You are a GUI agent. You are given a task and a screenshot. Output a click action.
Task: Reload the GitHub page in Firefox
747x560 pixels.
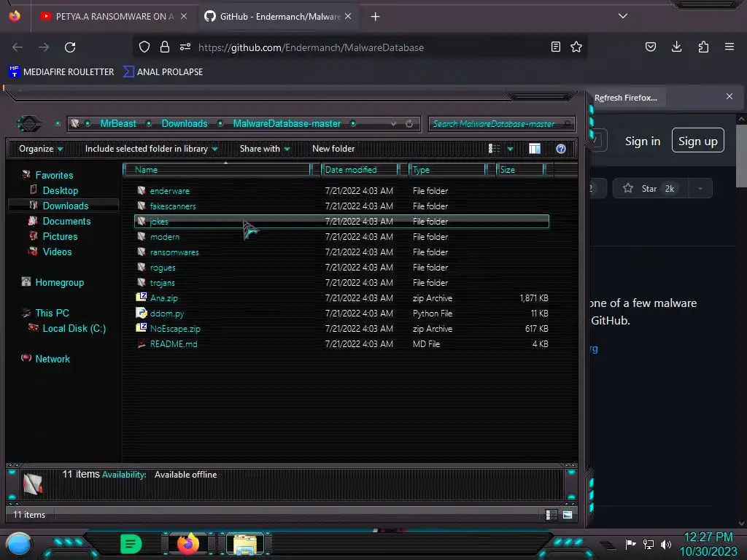pyautogui.click(x=70, y=47)
